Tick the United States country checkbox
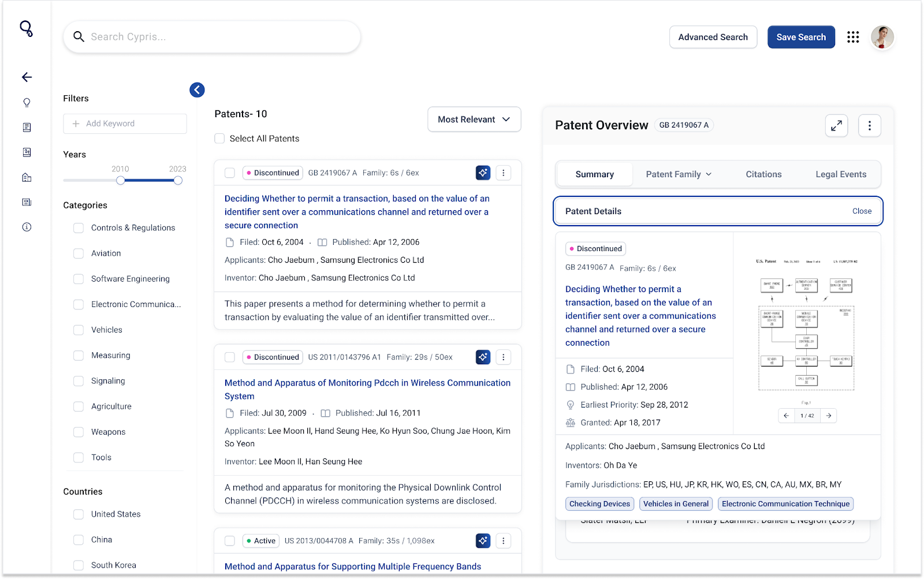 pyautogui.click(x=79, y=514)
